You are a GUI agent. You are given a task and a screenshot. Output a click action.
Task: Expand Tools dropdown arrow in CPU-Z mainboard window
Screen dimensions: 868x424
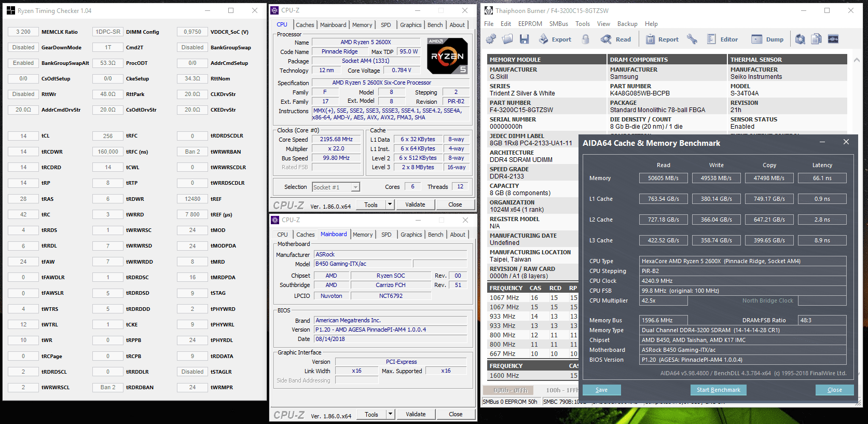(x=390, y=414)
